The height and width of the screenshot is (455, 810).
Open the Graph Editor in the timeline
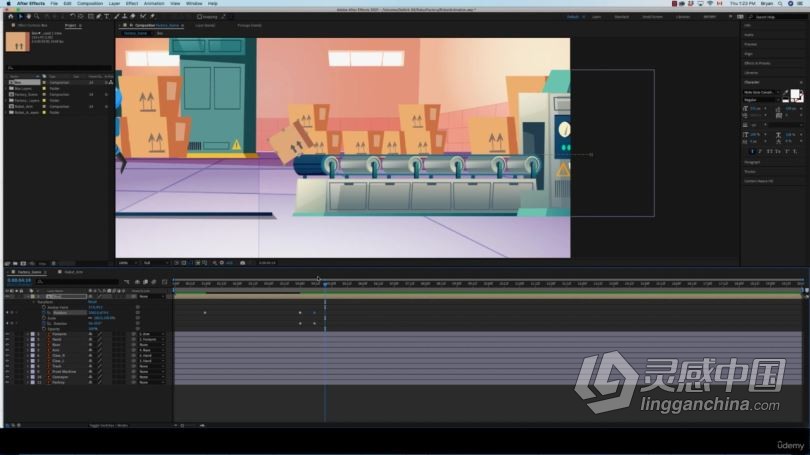point(165,282)
